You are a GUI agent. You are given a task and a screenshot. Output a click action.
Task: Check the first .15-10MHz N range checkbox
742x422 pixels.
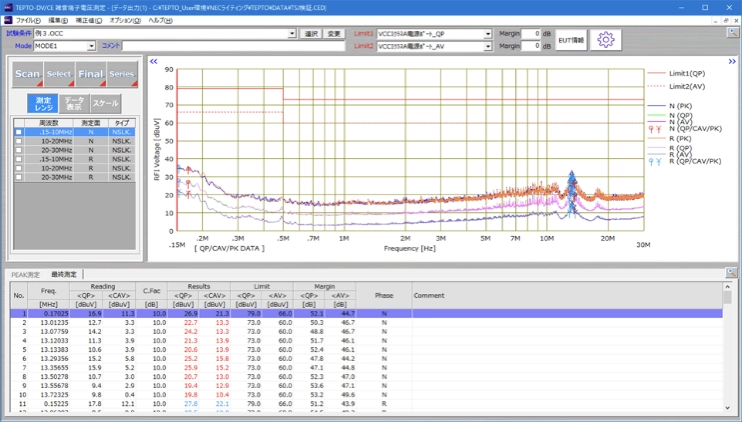tap(18, 132)
